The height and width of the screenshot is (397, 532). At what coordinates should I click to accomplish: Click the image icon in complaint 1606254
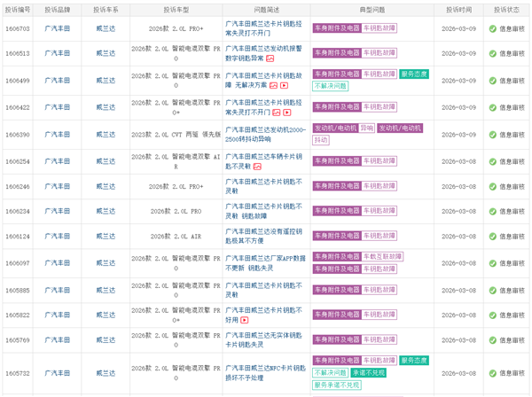pyautogui.click(x=257, y=167)
